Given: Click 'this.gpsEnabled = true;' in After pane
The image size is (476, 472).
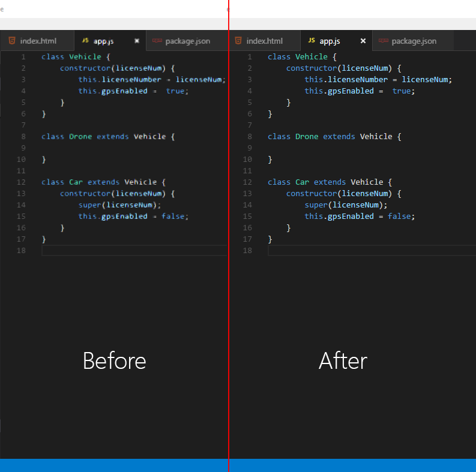Looking at the screenshot, I should click(360, 91).
